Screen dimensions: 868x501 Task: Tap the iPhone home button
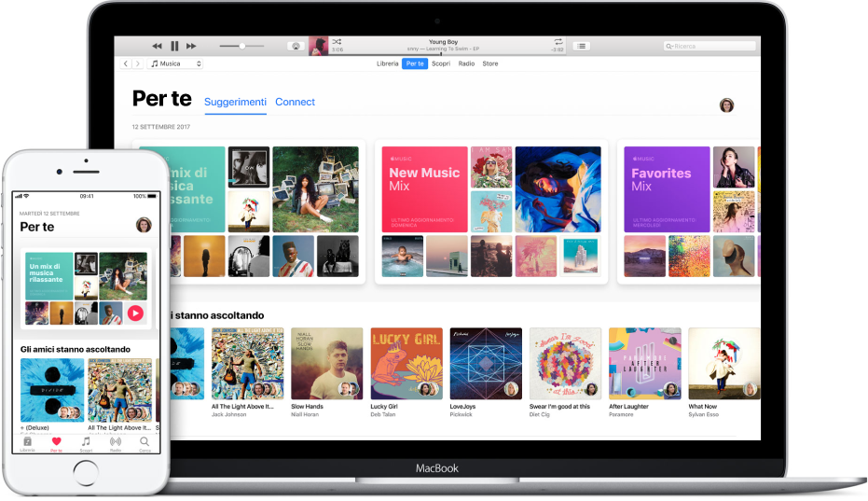pos(86,472)
